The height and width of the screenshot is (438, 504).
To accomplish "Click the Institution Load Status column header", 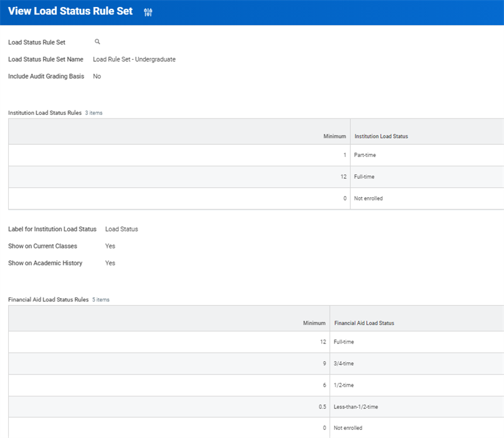I will click(381, 136).
